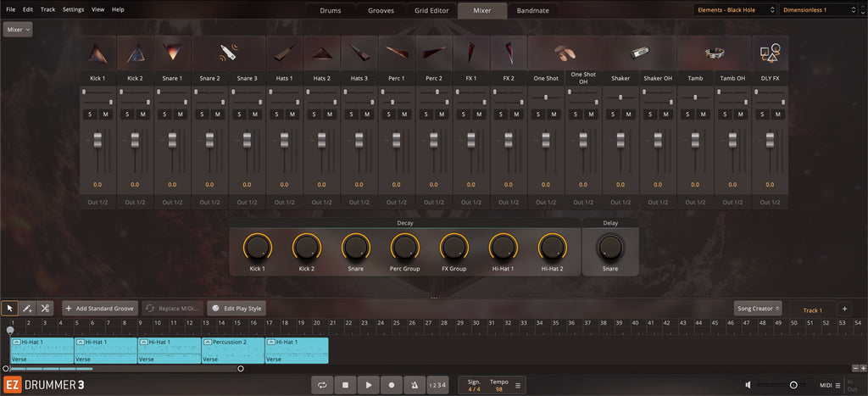Open DLY FX output Out 1/2 selector

(x=770, y=202)
